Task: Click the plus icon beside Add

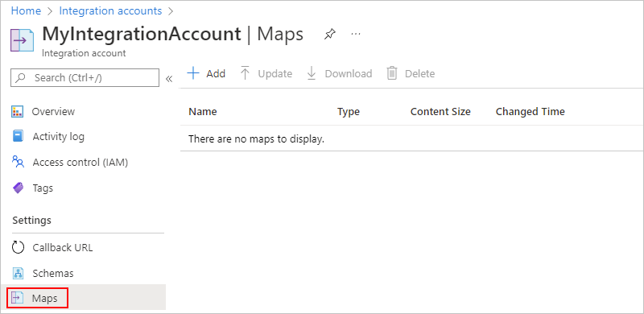Action: pyautogui.click(x=193, y=73)
